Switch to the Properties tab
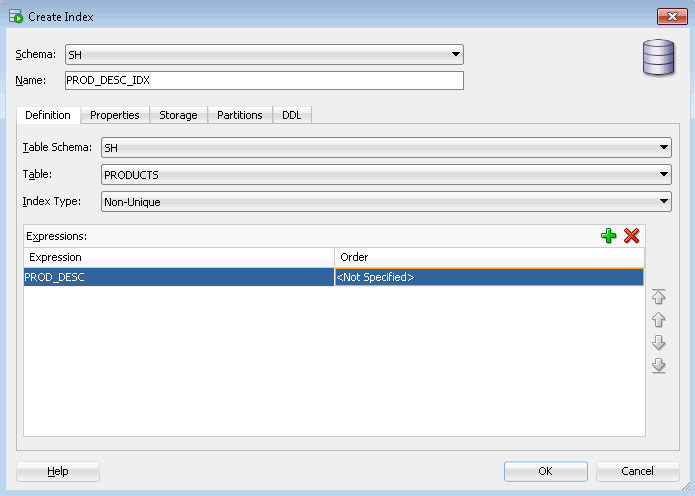 (115, 115)
